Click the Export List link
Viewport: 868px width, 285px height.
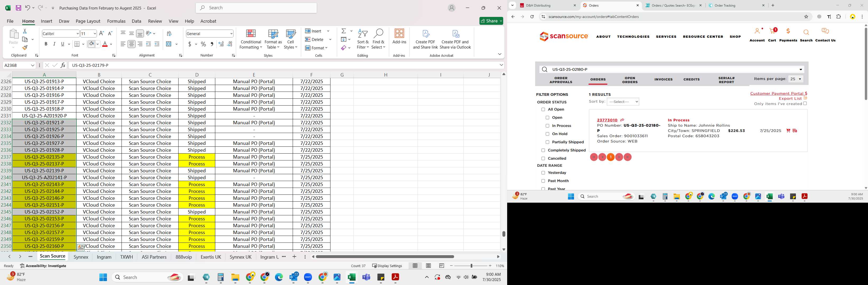[x=790, y=99]
